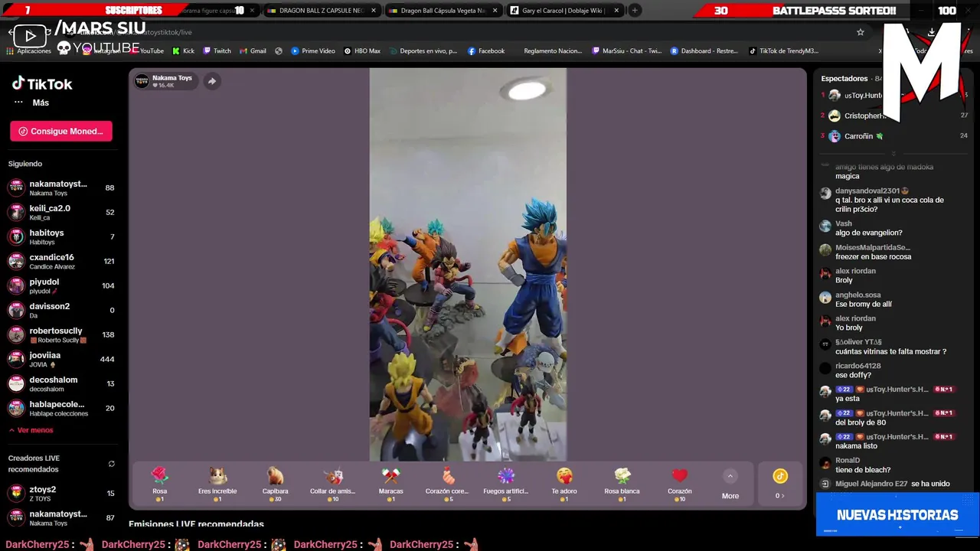Select ricardo64128 chat username

pyautogui.click(x=857, y=366)
